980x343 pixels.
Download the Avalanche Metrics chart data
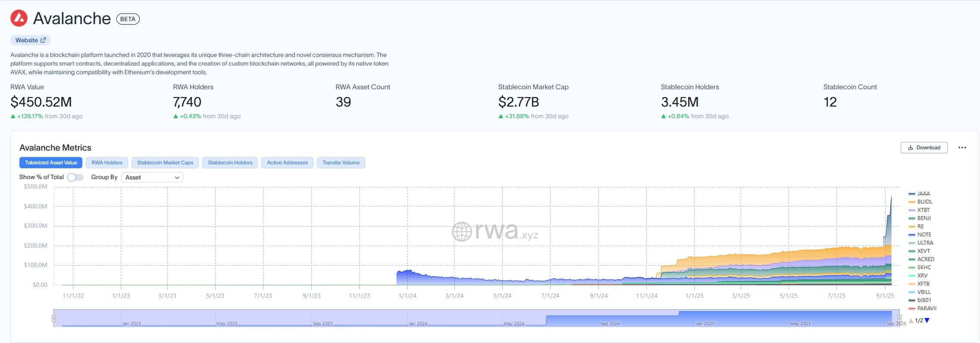tap(924, 148)
